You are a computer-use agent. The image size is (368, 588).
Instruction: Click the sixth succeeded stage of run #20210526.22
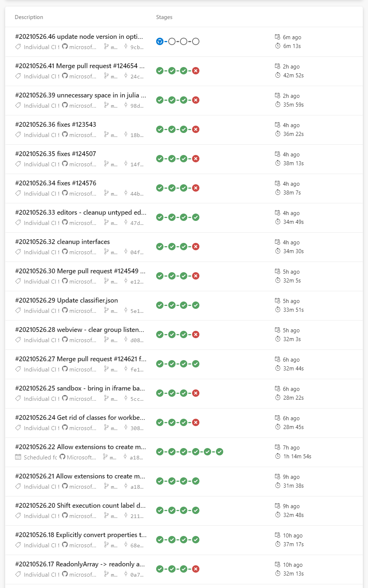(x=220, y=452)
